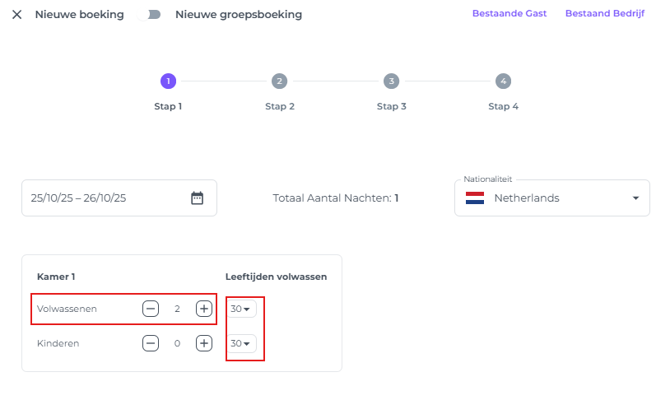Screen dimensions: 670x414
Task: Expand the Nationaliteit dropdown arrow
Action: (x=635, y=198)
